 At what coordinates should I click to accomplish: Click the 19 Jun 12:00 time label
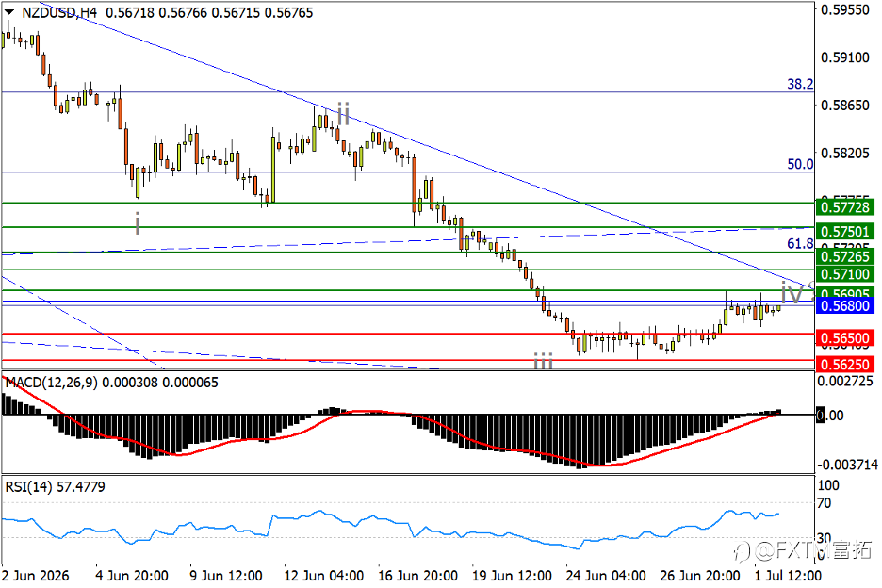pyautogui.click(x=512, y=576)
